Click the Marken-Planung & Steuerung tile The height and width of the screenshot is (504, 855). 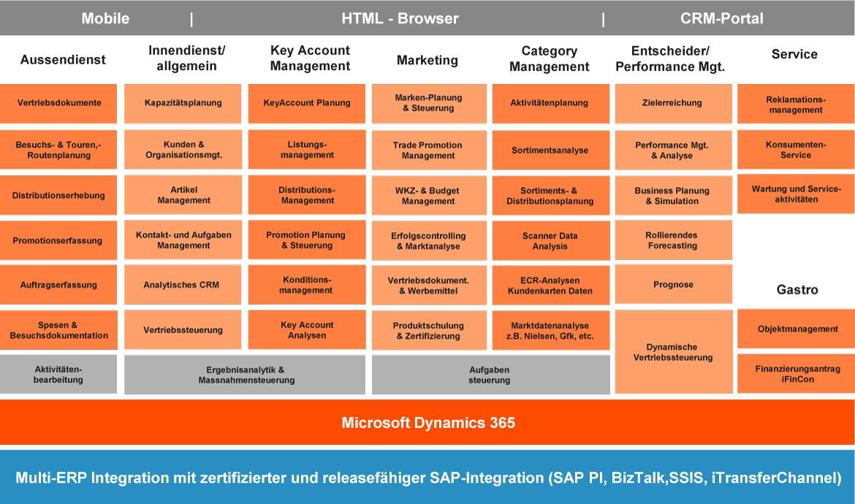pos(429,104)
